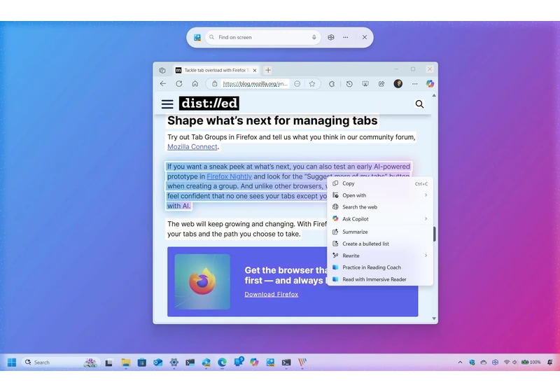Open the more options dots in Click to Do bar

tap(346, 38)
